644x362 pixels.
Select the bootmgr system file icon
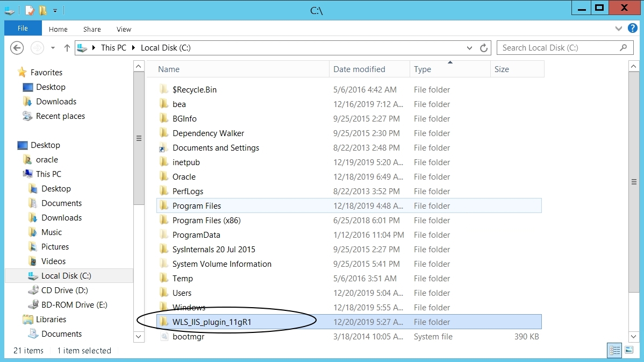pos(164,337)
